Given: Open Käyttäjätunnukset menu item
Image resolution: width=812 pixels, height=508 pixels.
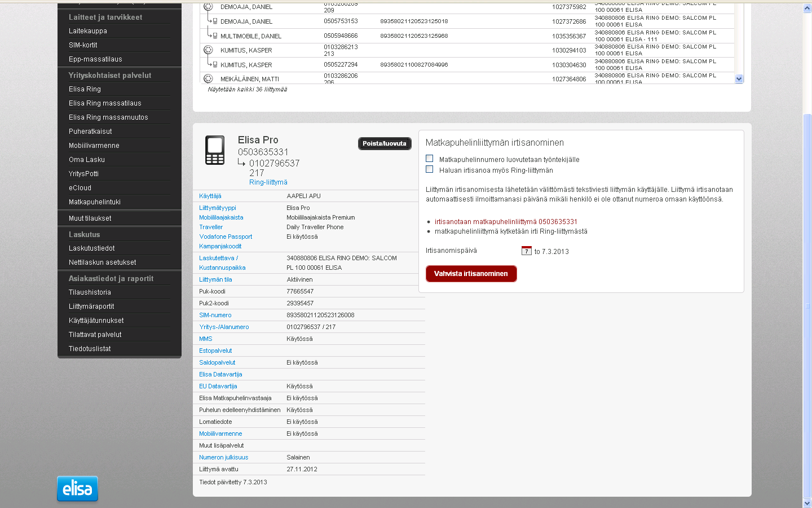Looking at the screenshot, I should [96, 321].
